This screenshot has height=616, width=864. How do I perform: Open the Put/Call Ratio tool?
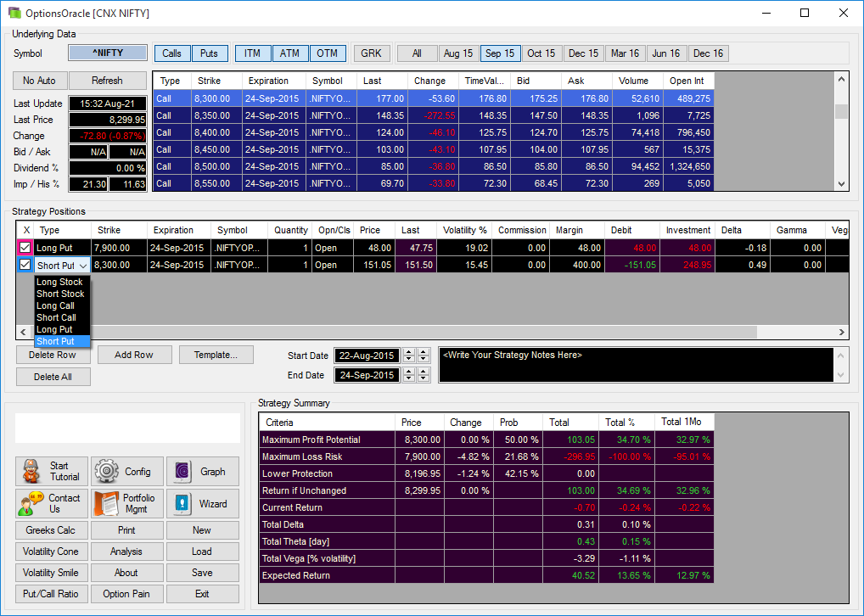tap(51, 594)
